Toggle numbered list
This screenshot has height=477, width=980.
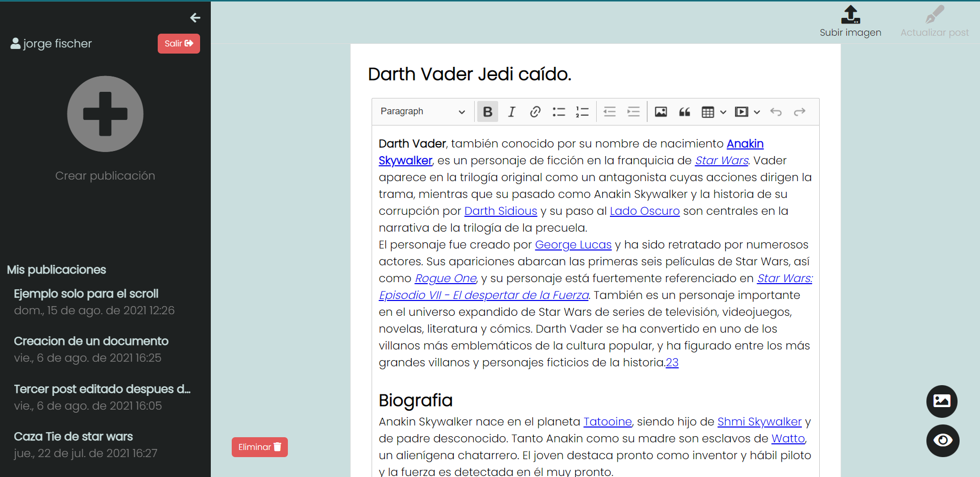click(582, 112)
